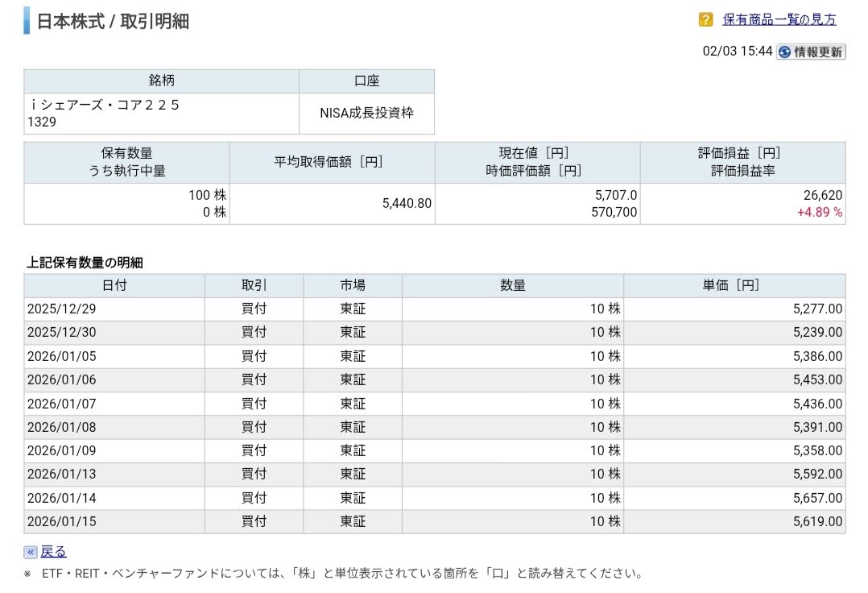Select the date 2026/01/08
The width and height of the screenshot is (868, 593).
tap(61, 427)
